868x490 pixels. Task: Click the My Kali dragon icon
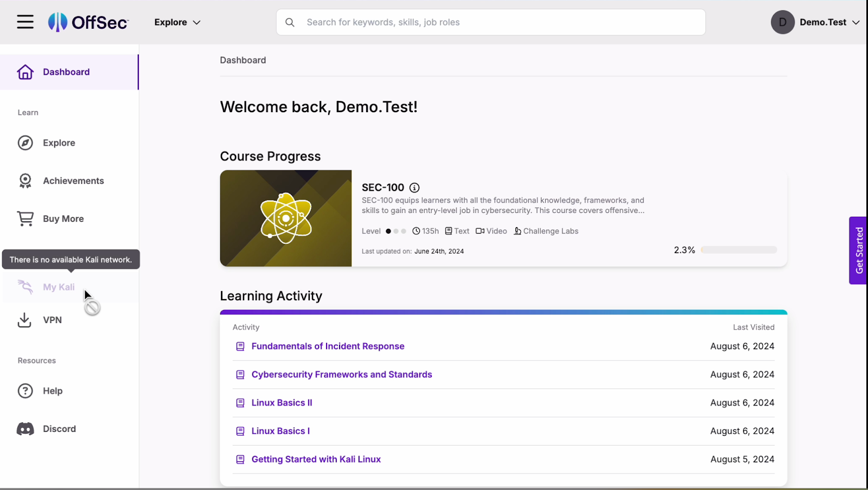click(25, 287)
